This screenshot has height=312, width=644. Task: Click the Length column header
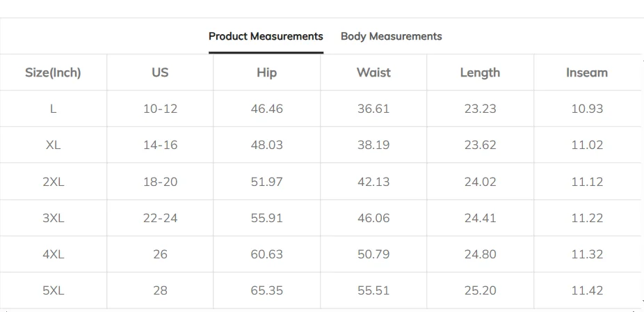coord(480,72)
